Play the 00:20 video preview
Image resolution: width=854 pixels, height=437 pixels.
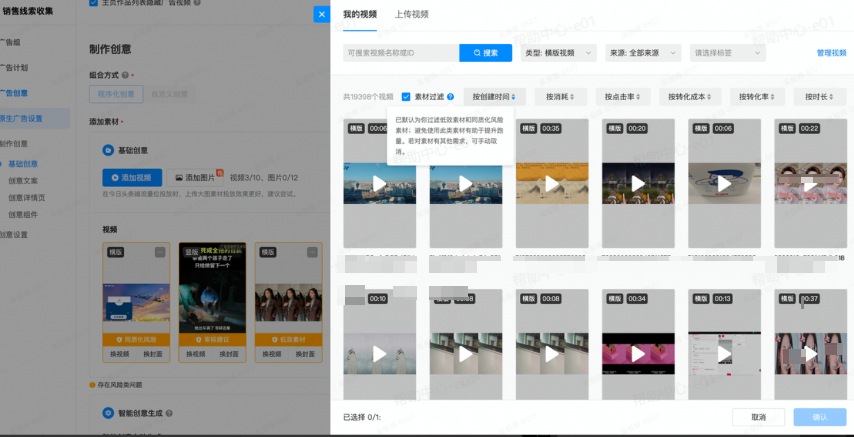click(638, 184)
